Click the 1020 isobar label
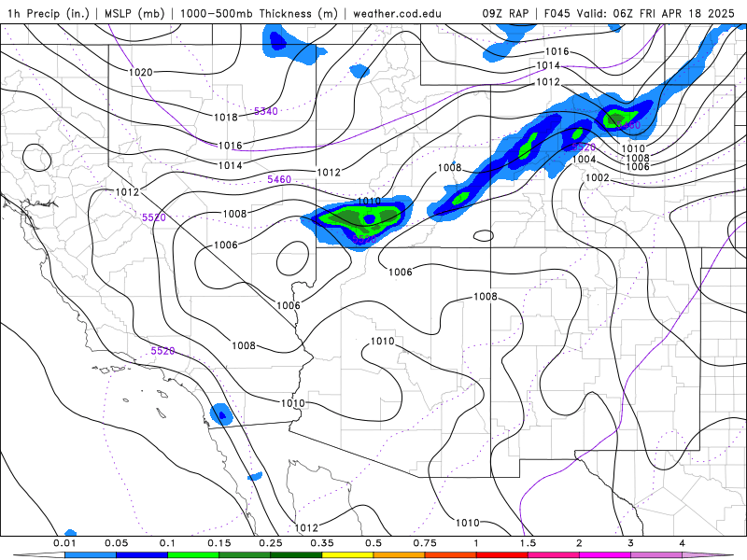The width and height of the screenshot is (747, 560). pyautogui.click(x=141, y=73)
